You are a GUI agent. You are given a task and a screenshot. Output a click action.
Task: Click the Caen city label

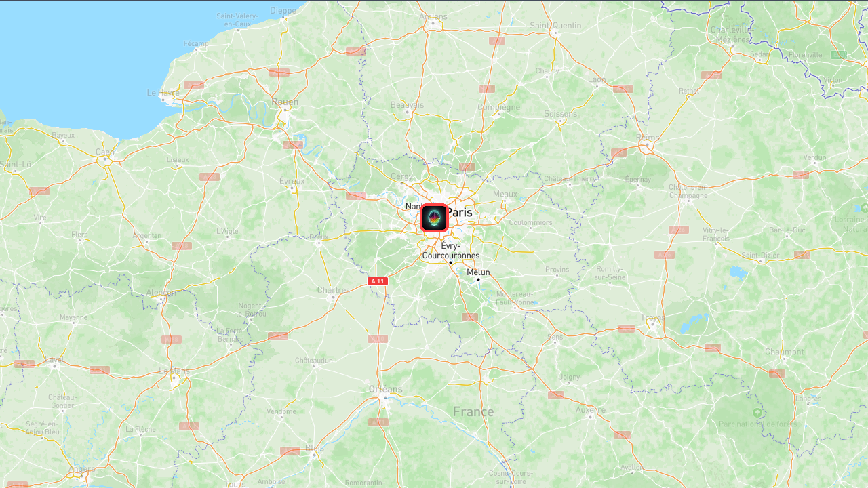[104, 152]
